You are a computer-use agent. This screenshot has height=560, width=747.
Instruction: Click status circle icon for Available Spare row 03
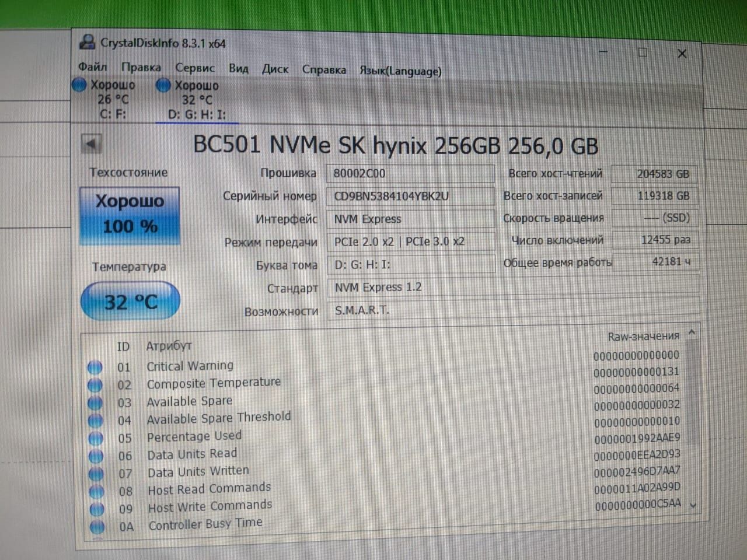click(x=95, y=403)
